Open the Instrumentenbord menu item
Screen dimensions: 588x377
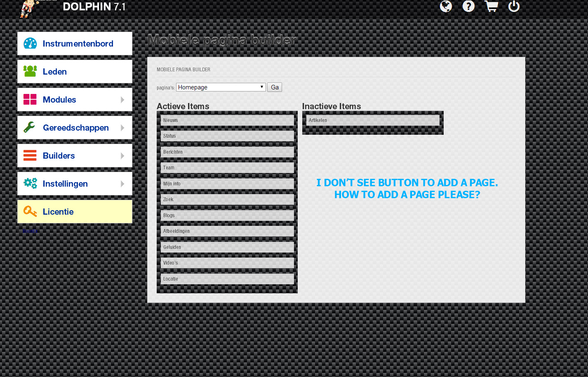(x=75, y=44)
